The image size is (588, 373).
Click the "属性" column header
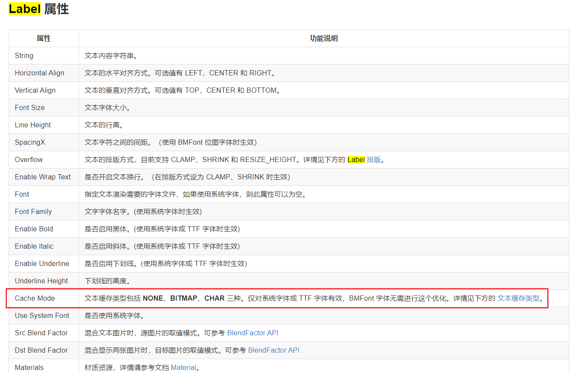click(x=44, y=38)
